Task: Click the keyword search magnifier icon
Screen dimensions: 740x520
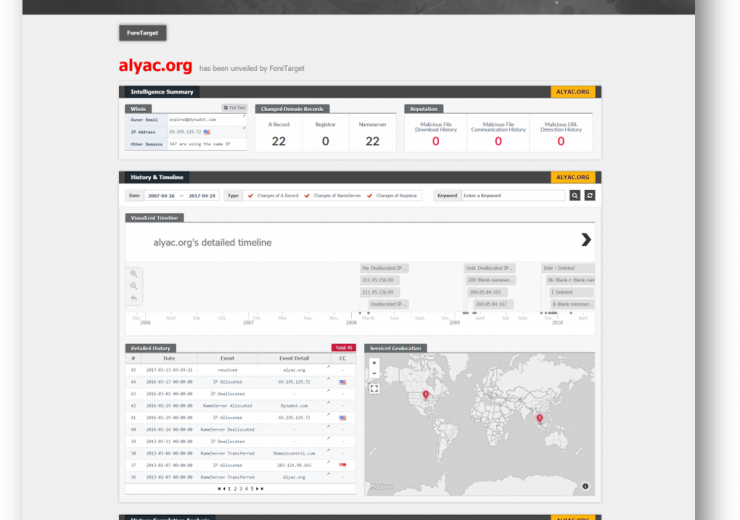Action: [x=574, y=195]
